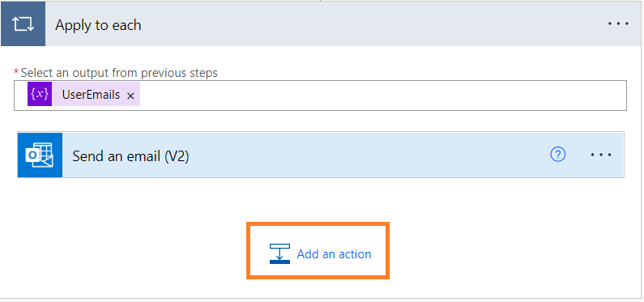Click the red required asterisk beside the label
This screenshot has width=644, height=302.
[x=16, y=72]
